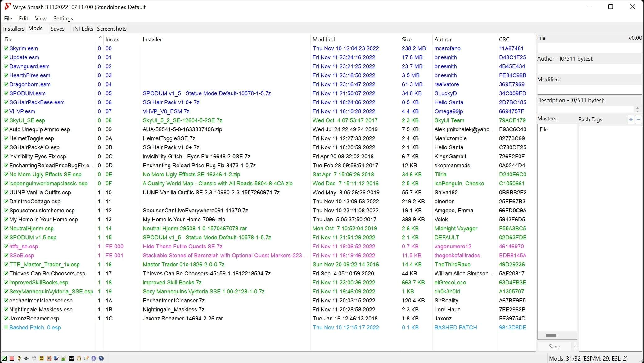Image resolution: width=644 pixels, height=363 pixels.
Task: Toggle the SkyUI_SE.esp checkbox
Action: 6,120
